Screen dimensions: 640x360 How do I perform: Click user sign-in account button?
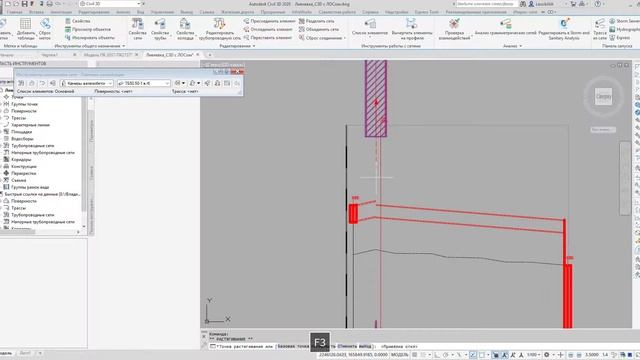pyautogui.click(x=546, y=4)
